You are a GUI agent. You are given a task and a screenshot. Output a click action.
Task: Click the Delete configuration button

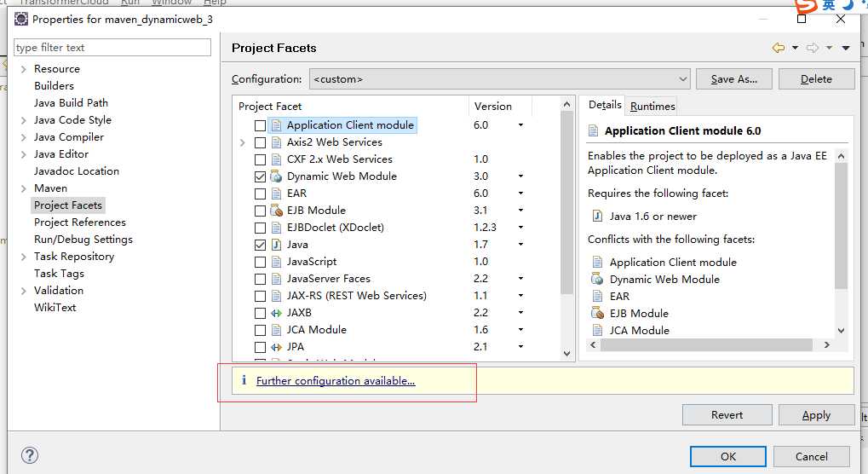coord(816,79)
